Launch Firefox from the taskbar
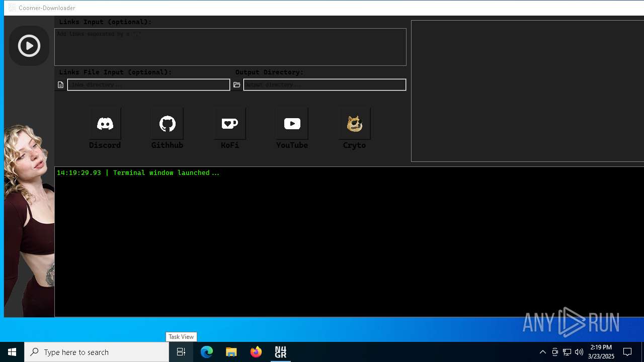The image size is (644, 362). pyautogui.click(x=256, y=352)
